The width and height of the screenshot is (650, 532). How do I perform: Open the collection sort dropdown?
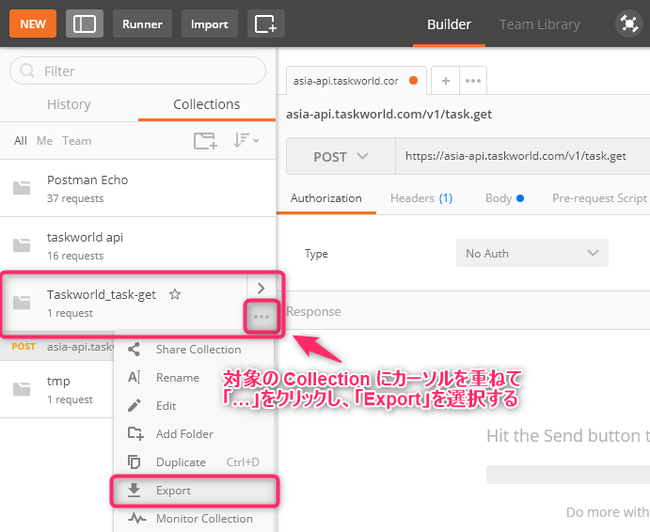(x=246, y=141)
